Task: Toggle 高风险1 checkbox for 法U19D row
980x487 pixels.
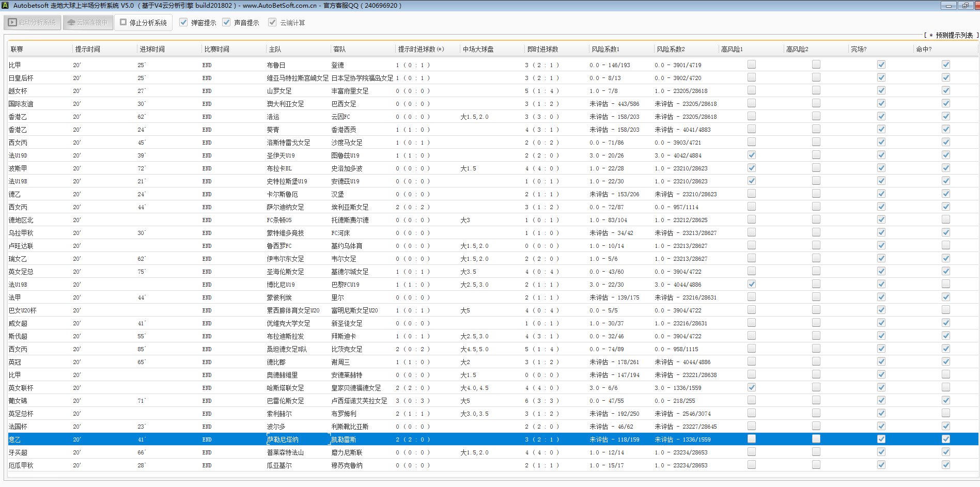Action: click(x=751, y=155)
